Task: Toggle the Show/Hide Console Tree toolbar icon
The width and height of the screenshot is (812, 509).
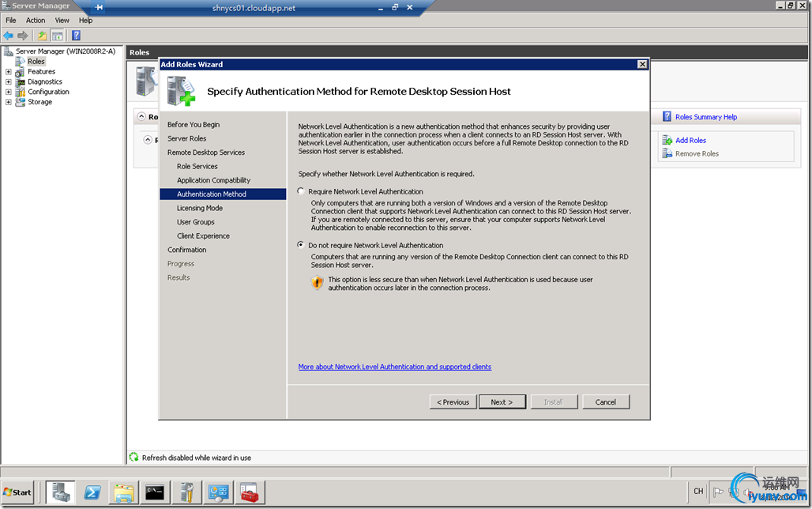Action: click(58, 36)
